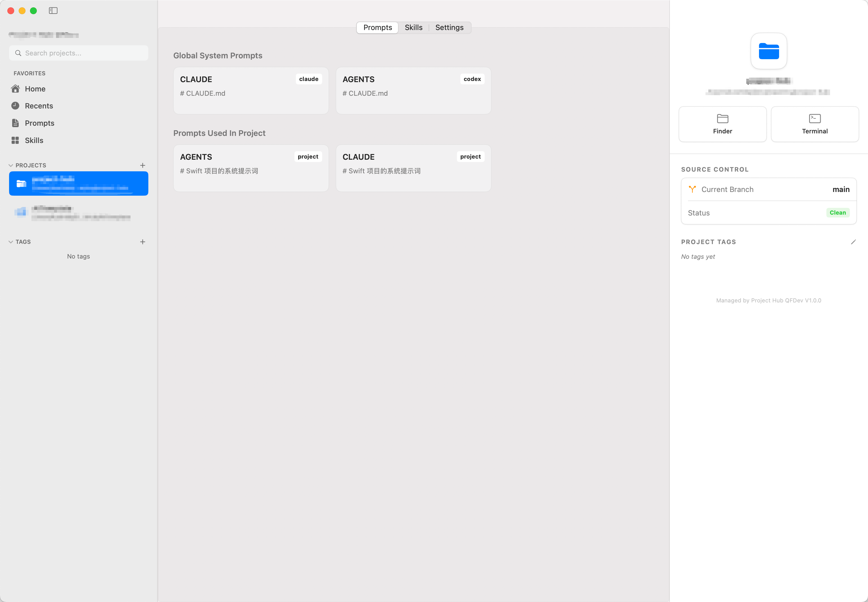868x602 pixels.
Task: Click the FAVORITES section header
Action: click(29, 73)
